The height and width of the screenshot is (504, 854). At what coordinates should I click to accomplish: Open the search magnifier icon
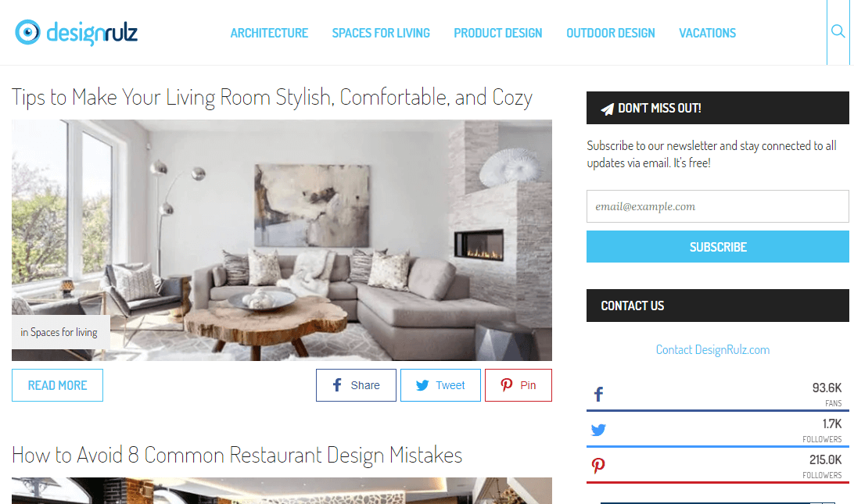point(838,31)
